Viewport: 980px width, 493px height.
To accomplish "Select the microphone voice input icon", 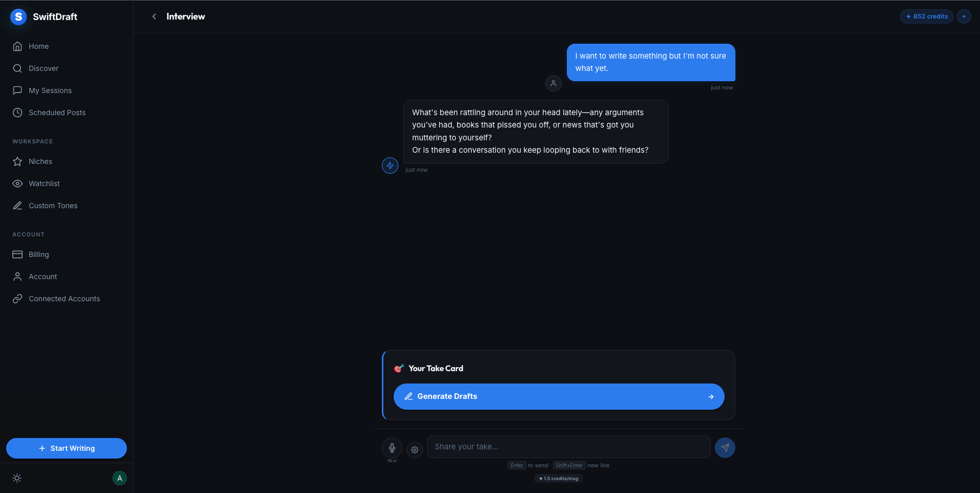I will point(392,447).
